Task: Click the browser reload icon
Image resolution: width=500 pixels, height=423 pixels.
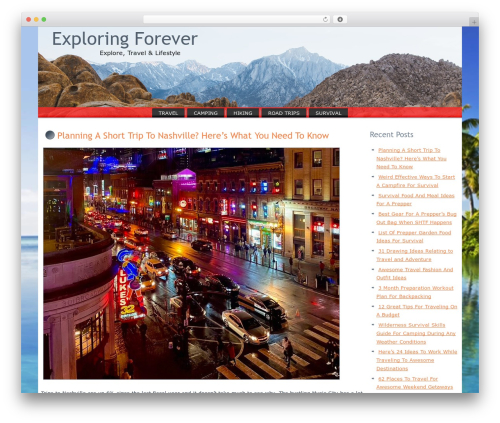Action: (x=325, y=19)
